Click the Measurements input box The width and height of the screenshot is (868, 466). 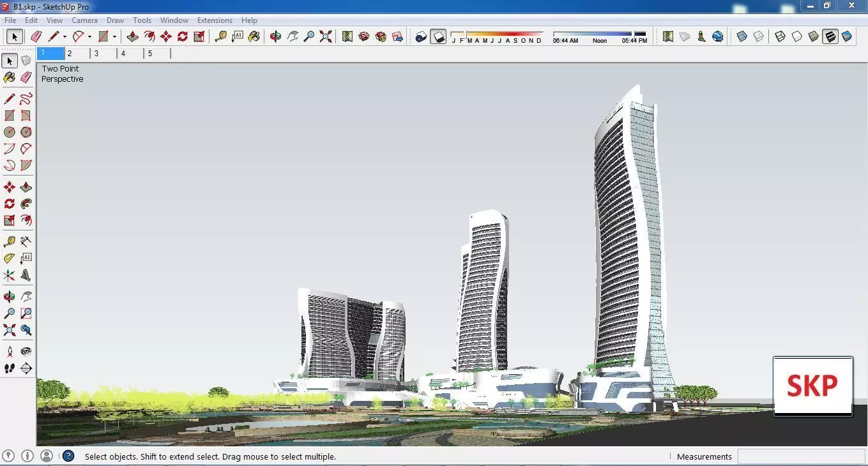pyautogui.click(x=801, y=456)
